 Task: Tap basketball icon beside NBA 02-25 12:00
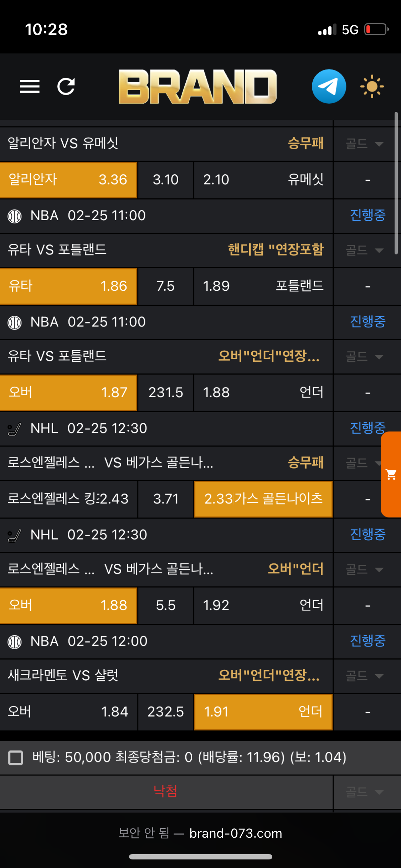pos(15,642)
